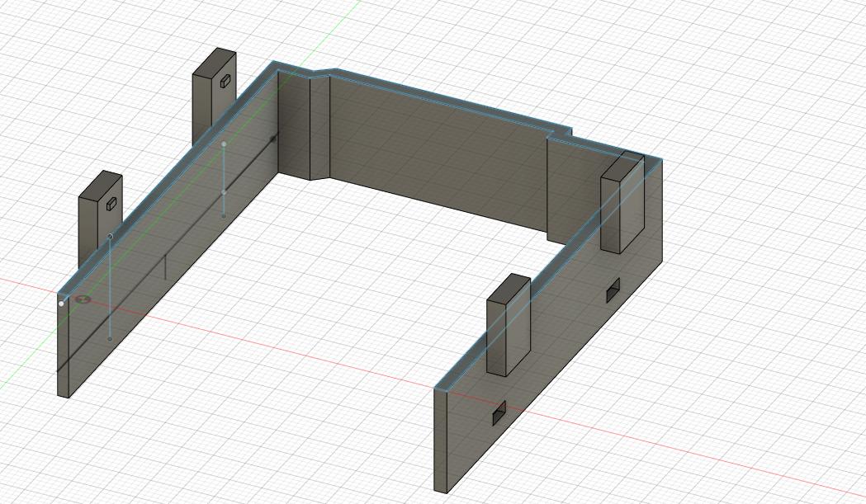Select the narrow front end face of left wall
Screen dimensions: 866x504
pos(63,346)
